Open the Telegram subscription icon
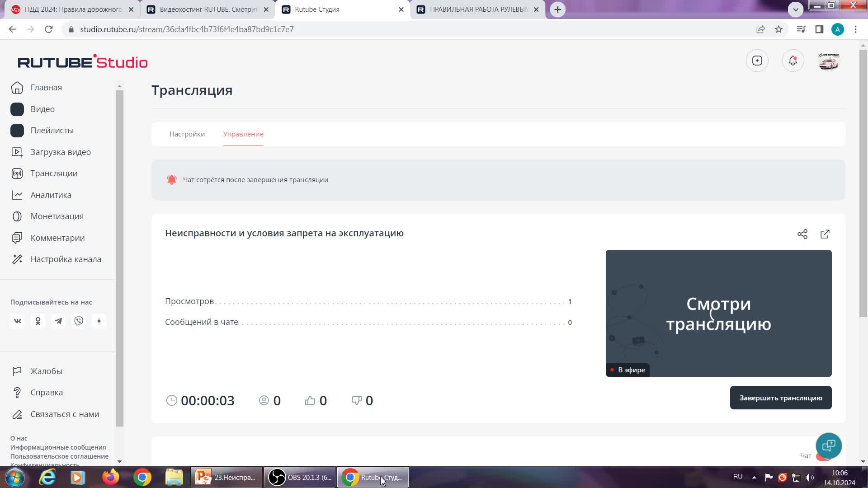The height and width of the screenshot is (488, 868). 58,321
